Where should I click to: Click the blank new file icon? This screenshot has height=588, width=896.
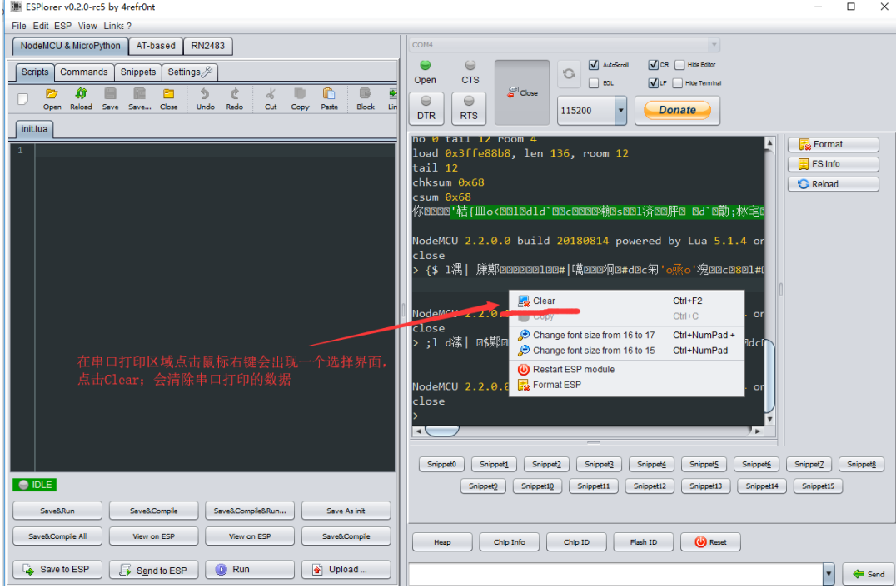[x=22, y=99]
